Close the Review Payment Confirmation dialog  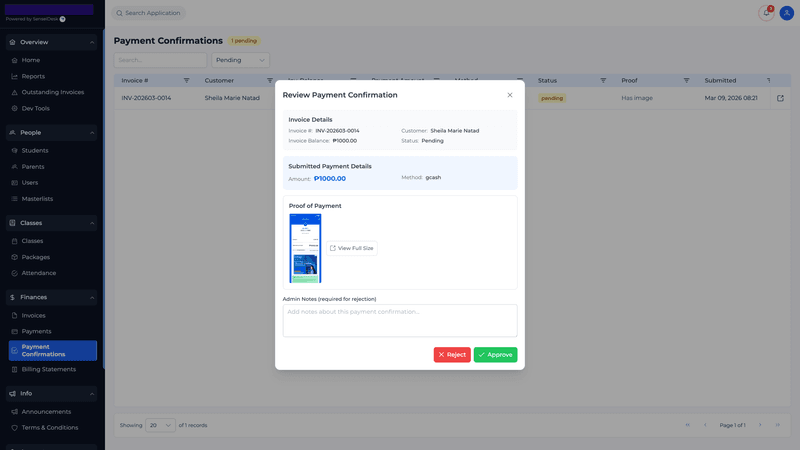pos(510,95)
